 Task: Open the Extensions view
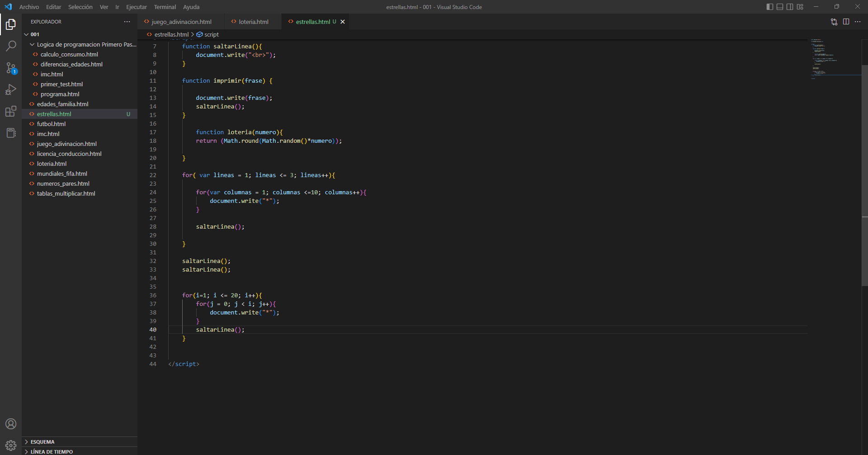(x=11, y=111)
